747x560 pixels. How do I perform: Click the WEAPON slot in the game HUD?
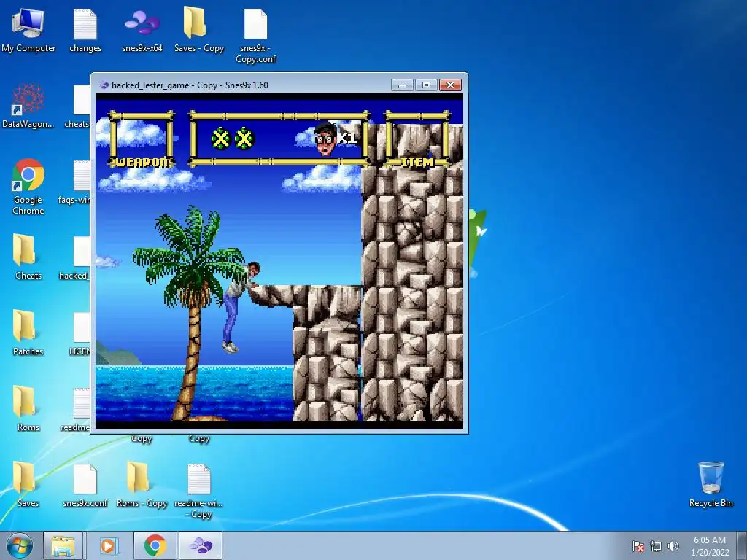tap(142, 139)
